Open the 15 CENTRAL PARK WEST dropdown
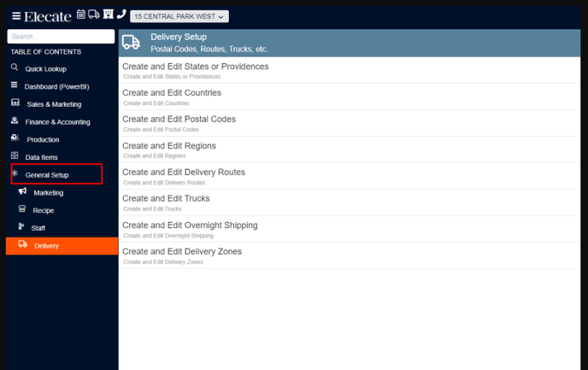The image size is (588, 370). pos(179,16)
